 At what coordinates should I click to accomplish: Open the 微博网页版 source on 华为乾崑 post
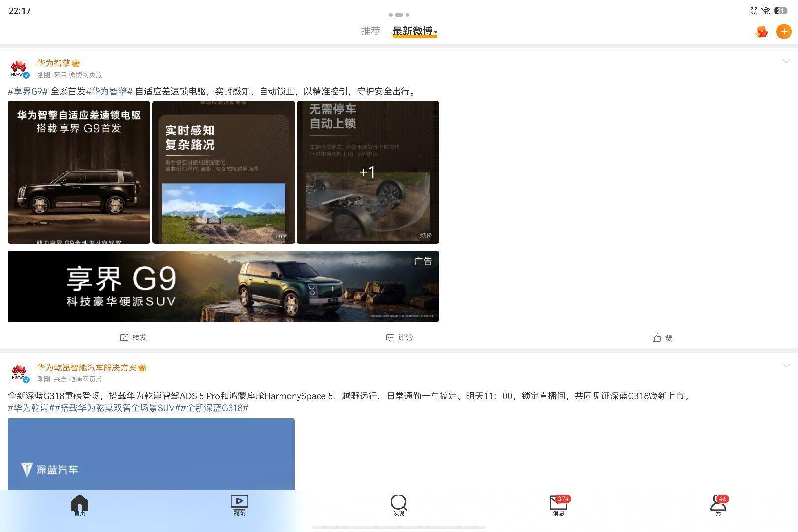point(86,379)
